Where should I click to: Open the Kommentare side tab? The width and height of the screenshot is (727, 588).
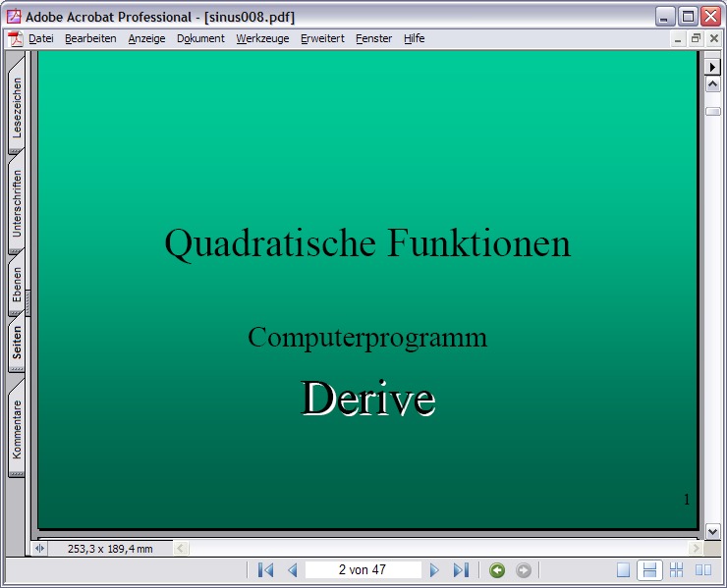[x=17, y=429]
